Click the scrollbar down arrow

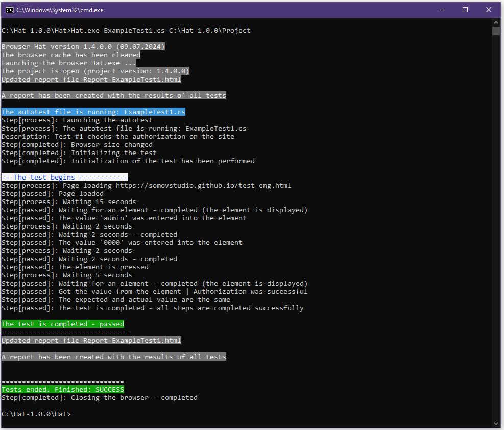tap(496, 424)
